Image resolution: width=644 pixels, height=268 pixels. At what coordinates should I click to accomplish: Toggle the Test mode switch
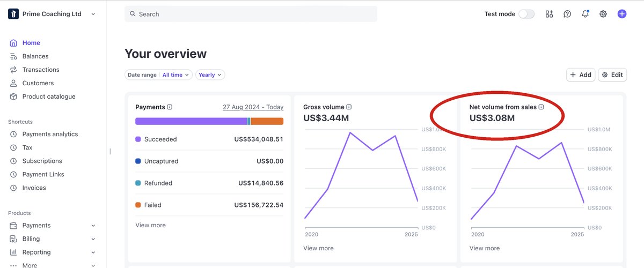[x=526, y=14]
